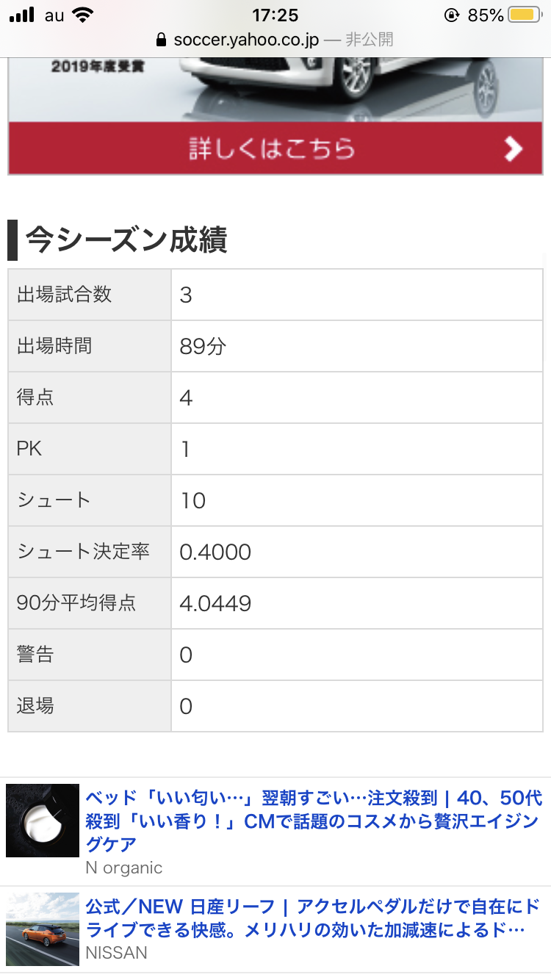Tap the 90分平均得点 row label
Screen dimensions: 551x980
tap(76, 603)
